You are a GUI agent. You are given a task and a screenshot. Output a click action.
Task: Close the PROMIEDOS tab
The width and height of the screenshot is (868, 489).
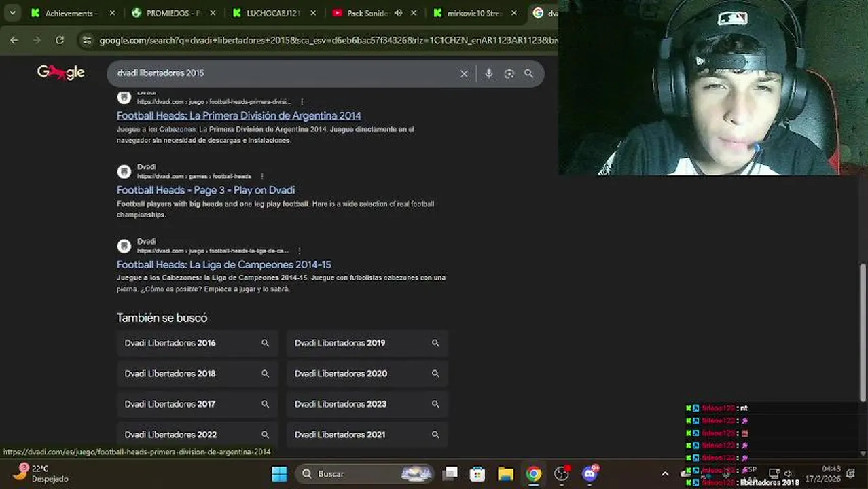[x=213, y=13]
